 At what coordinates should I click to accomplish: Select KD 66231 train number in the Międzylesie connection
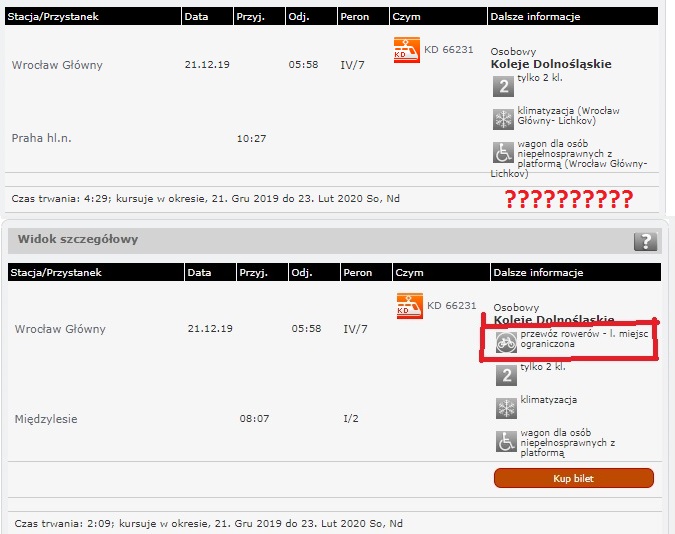[452, 305]
